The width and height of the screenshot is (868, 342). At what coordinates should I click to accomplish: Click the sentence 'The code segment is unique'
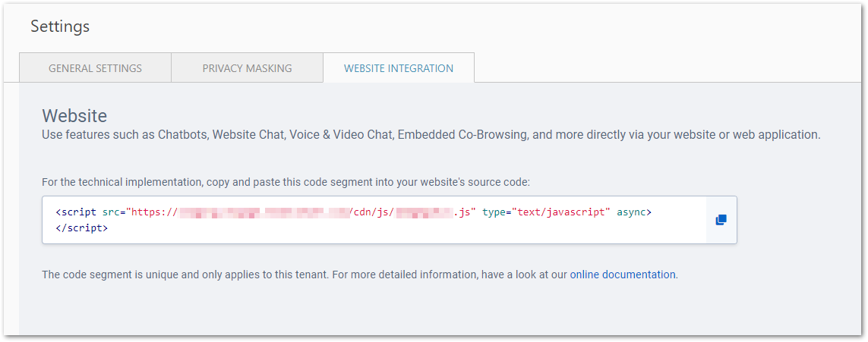coord(360,275)
